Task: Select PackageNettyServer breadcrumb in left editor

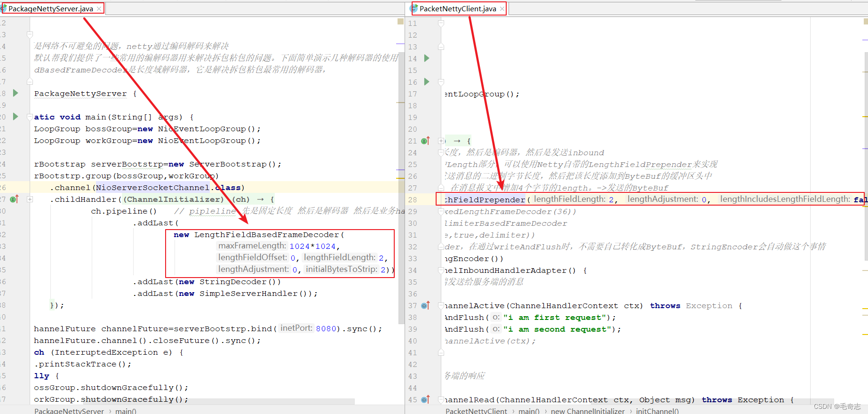Action: (x=69, y=411)
